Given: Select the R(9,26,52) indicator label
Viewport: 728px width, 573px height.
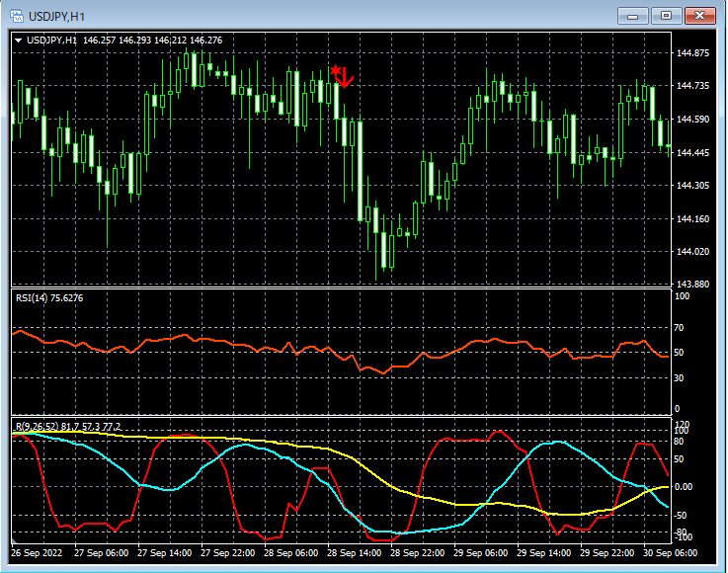Looking at the screenshot, I should coord(68,426).
